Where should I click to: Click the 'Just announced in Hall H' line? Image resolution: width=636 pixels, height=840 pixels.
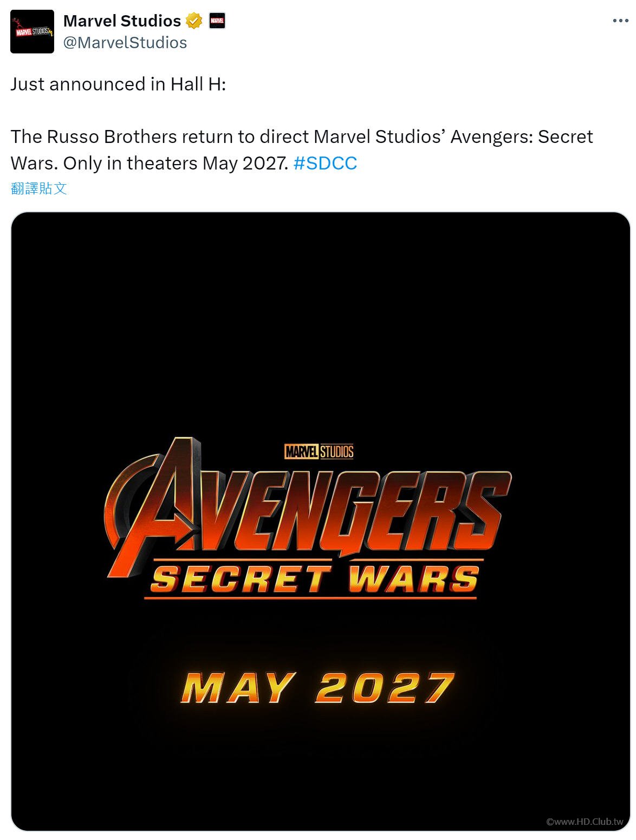(118, 84)
